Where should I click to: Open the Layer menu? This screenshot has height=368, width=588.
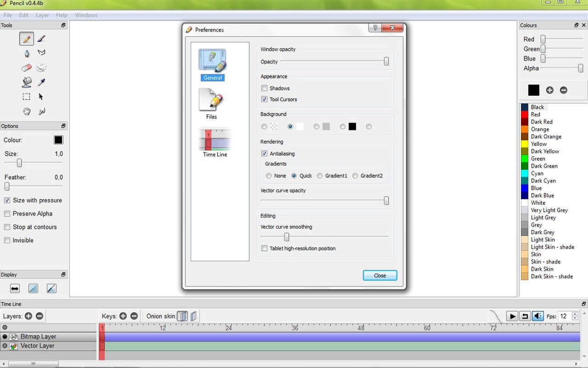tap(42, 15)
